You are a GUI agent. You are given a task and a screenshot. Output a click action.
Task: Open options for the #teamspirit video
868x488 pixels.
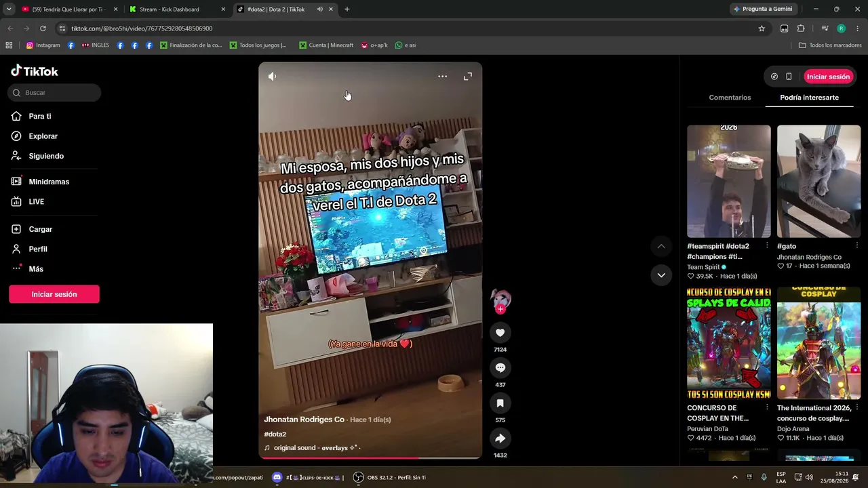(767, 246)
